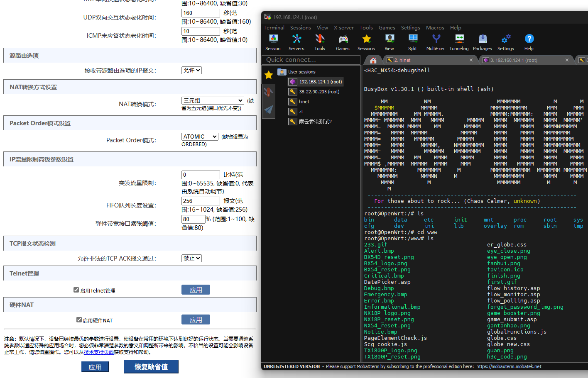The width and height of the screenshot is (588, 378).
Task: Click the 'PageElementCheck.js' file name in the terminal
Action: point(395,338)
